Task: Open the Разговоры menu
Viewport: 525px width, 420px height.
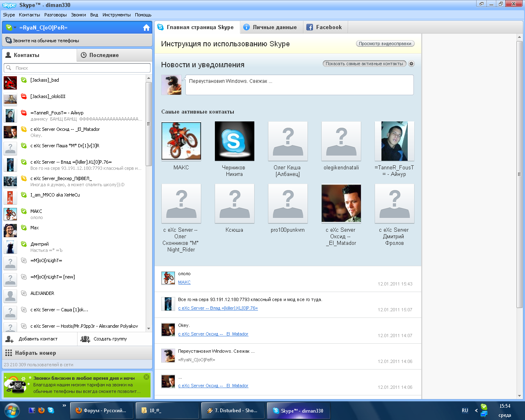Action: (55, 15)
